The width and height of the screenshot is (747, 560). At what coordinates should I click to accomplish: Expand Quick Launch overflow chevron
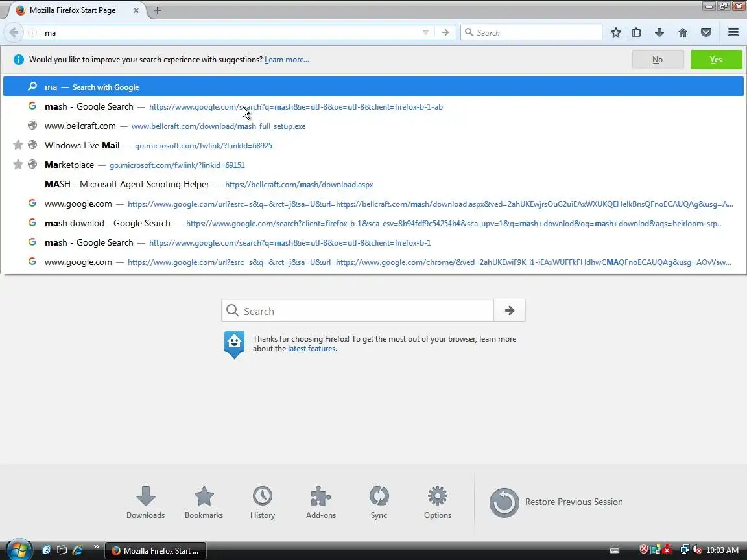pos(96,547)
